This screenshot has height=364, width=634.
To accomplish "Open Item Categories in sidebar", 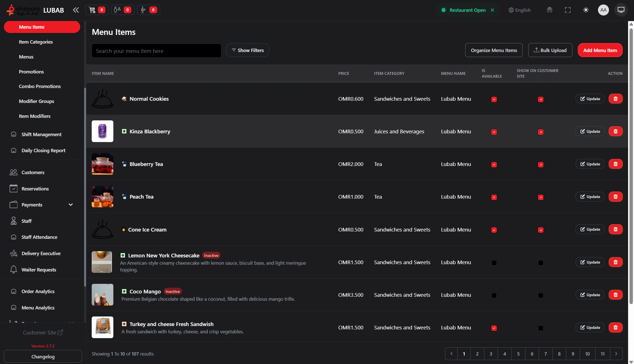I will click(36, 42).
